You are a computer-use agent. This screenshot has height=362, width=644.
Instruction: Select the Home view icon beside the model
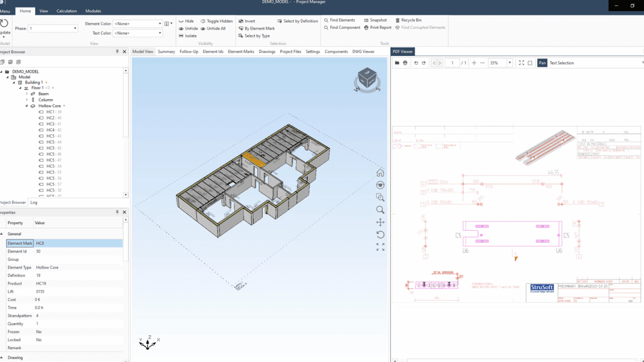coord(380,172)
